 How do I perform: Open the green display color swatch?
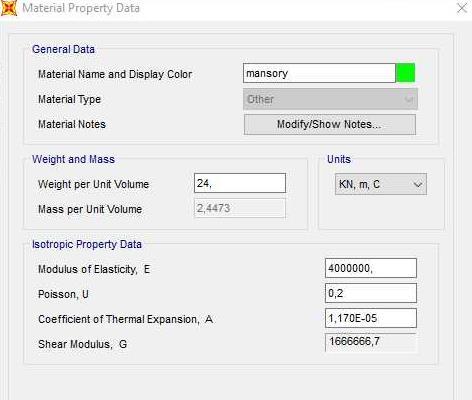coord(405,73)
